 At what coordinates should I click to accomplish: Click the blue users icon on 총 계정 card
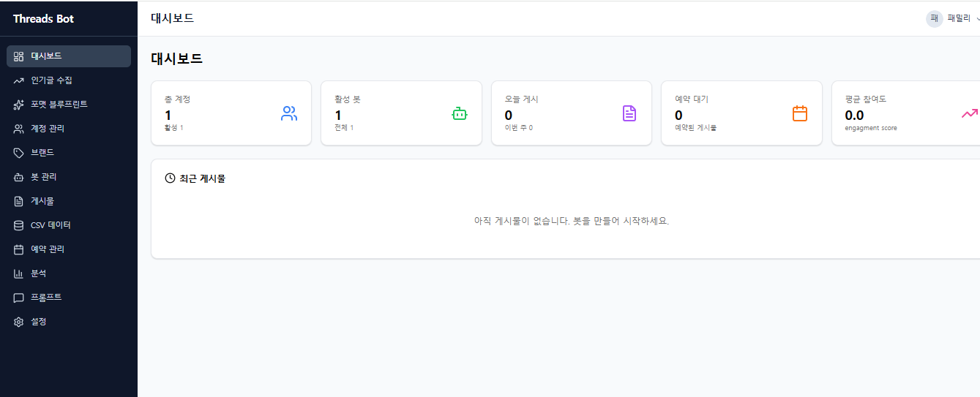coord(289,113)
